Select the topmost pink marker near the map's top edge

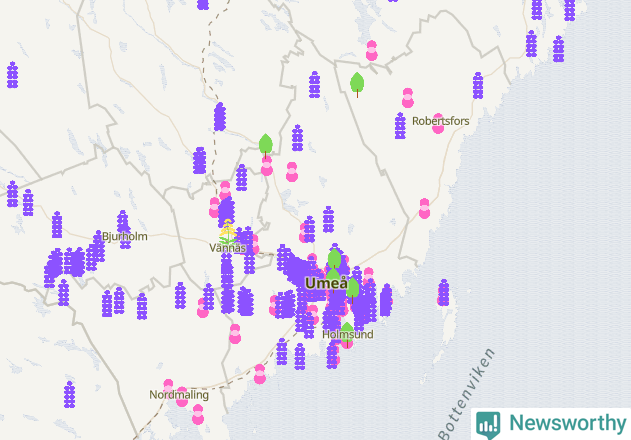tap(371, 51)
